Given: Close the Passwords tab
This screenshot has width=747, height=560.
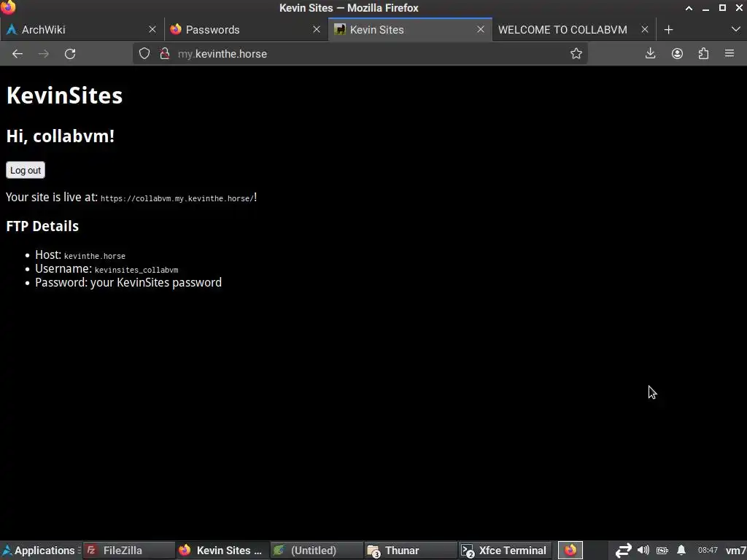Looking at the screenshot, I should (x=317, y=29).
